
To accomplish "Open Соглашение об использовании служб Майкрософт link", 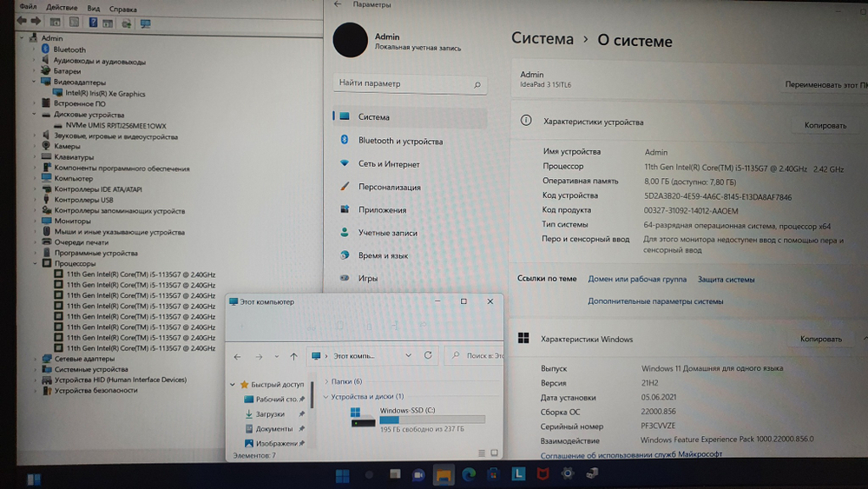I will tap(631, 454).
